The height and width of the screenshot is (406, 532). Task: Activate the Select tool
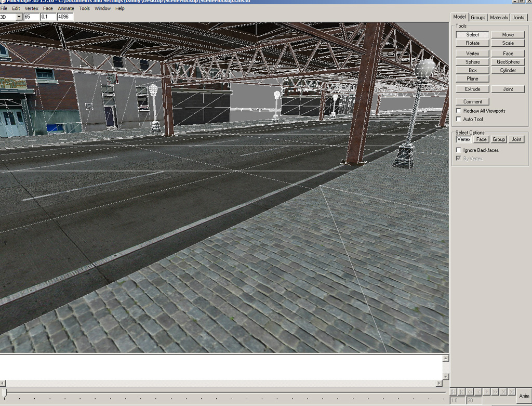(472, 35)
